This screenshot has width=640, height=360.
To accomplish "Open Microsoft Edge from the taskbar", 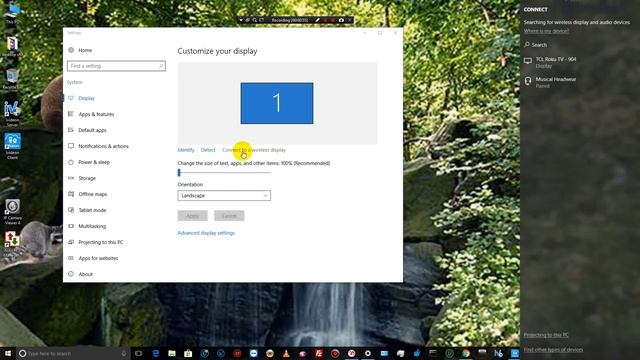I will click(x=156, y=353).
